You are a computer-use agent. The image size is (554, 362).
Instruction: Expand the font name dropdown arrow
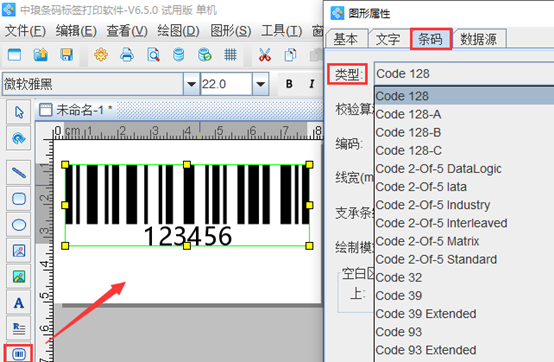pos(191,84)
